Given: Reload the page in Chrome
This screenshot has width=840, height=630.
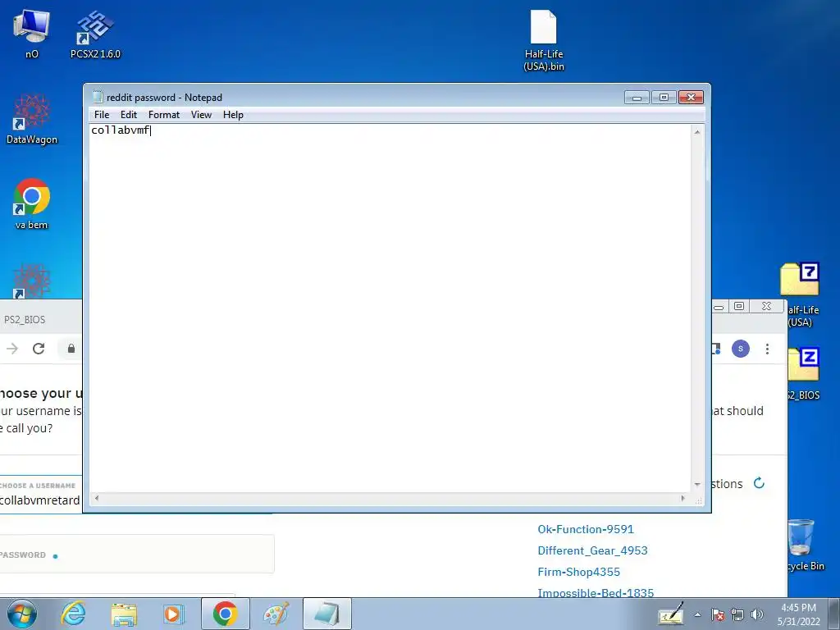Looking at the screenshot, I should point(39,349).
